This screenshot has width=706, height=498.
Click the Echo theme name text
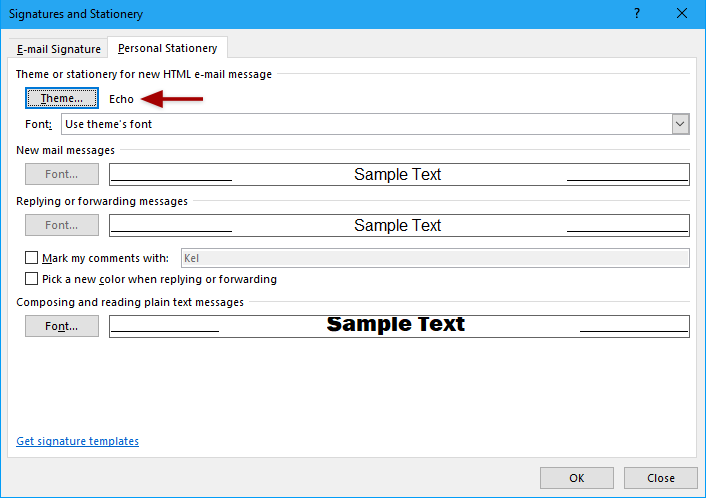[122, 99]
